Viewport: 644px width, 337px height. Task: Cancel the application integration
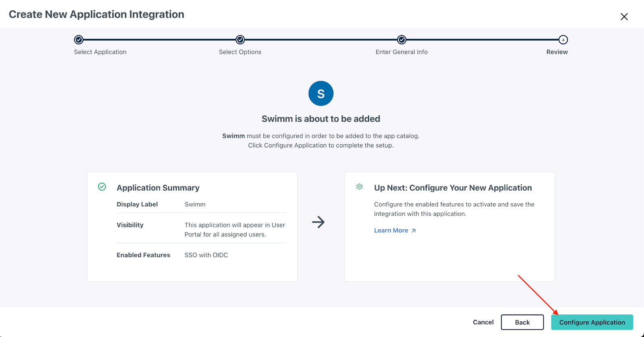point(483,322)
